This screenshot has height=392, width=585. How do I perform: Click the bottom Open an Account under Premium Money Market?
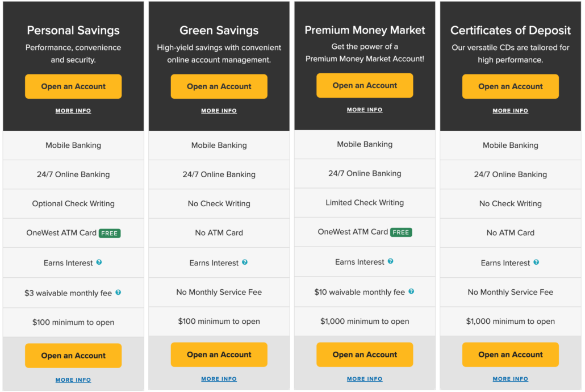tap(364, 354)
